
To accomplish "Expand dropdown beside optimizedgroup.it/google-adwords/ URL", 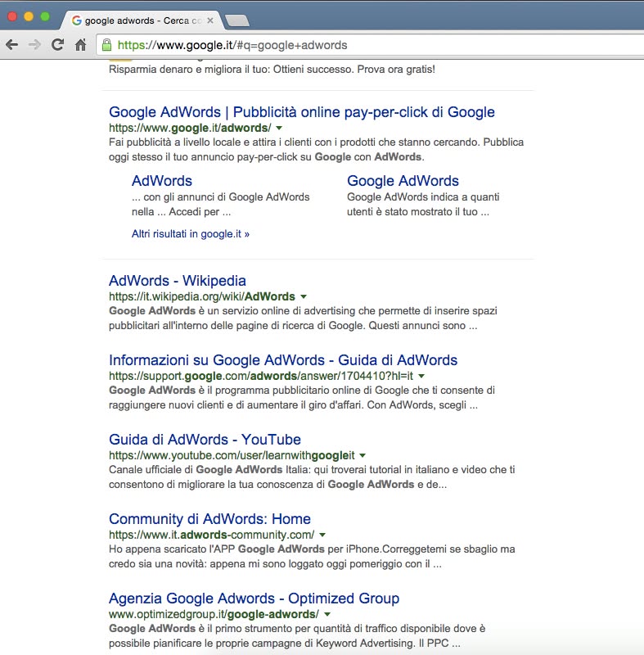I will click(327, 614).
